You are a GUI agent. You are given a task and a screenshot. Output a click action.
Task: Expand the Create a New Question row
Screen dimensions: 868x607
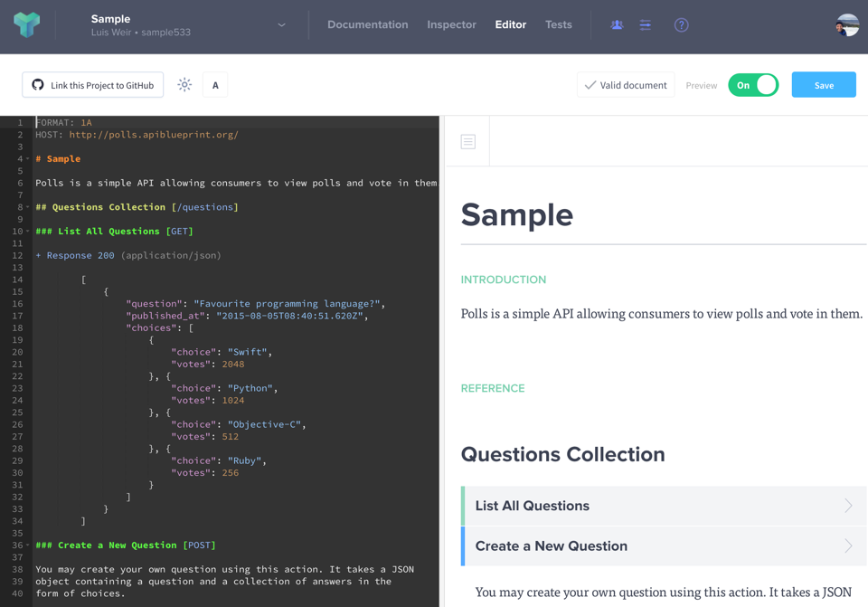click(x=664, y=546)
